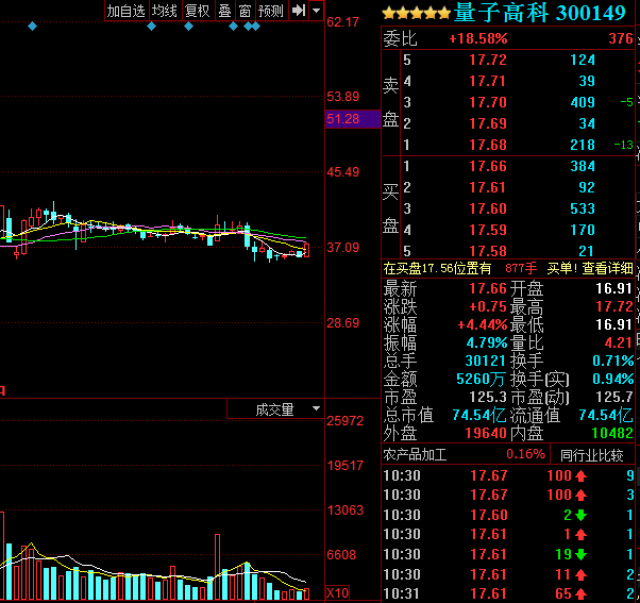Click the leftmost blue diamond event marker

[33, 26]
